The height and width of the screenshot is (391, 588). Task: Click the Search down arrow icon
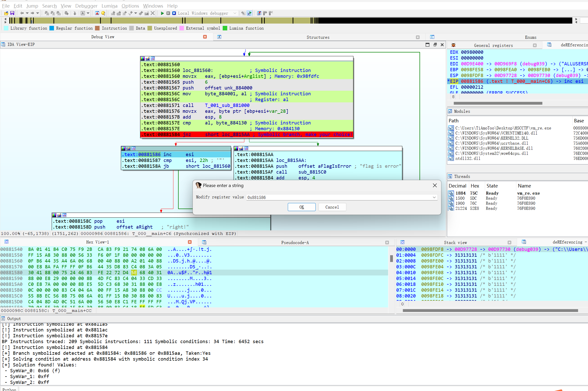(75, 13)
